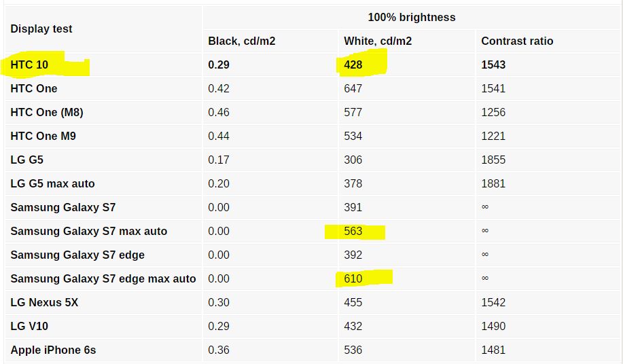Select the "Display test" column header
The image size is (623, 364).
41,29
